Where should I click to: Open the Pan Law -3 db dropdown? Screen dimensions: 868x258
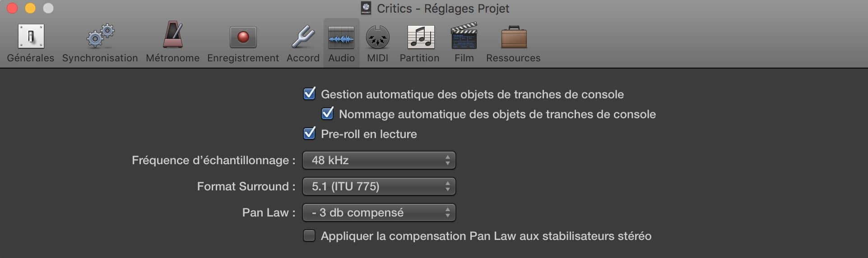pos(379,212)
